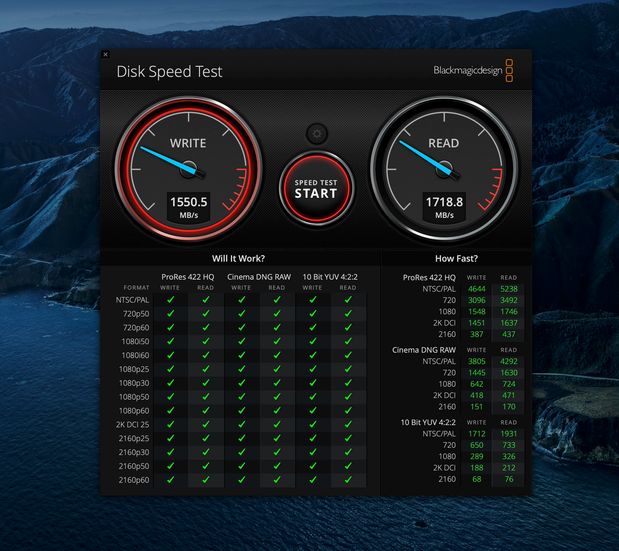Click Cinema DNG 1080 write value 642
The width and height of the screenshot is (619, 551).
coord(476,384)
